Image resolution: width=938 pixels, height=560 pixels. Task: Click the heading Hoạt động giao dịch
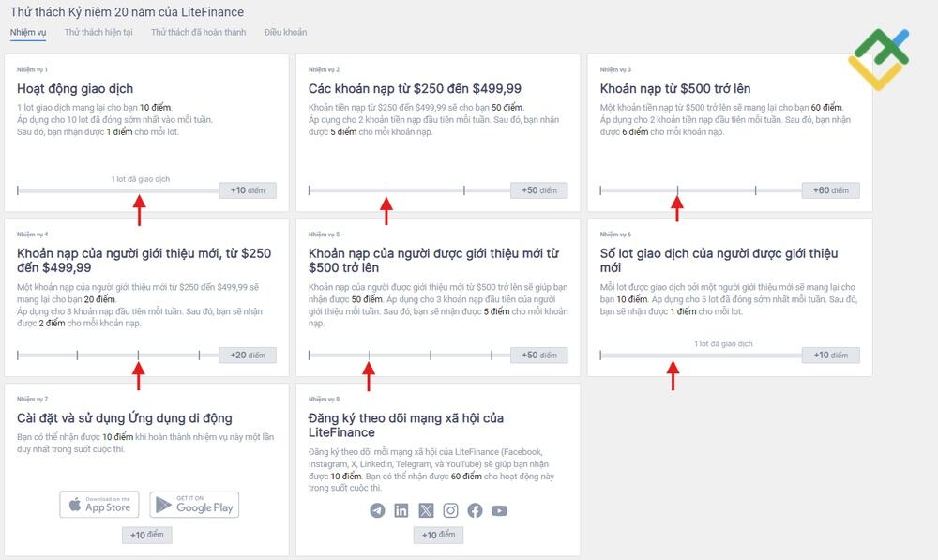coord(75,88)
